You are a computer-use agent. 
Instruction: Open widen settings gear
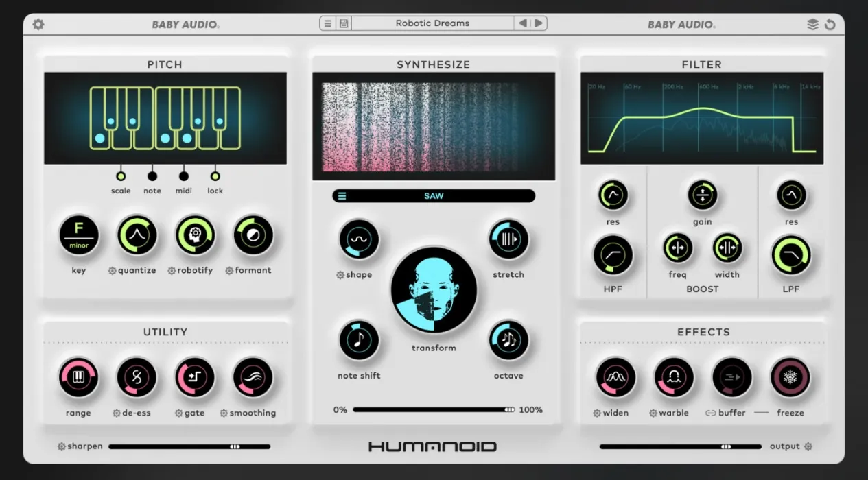click(597, 413)
